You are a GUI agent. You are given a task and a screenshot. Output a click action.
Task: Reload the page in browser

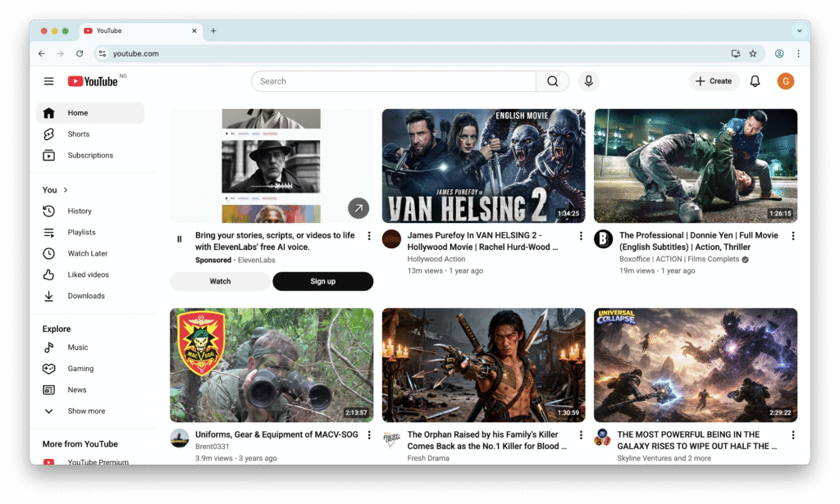[x=80, y=54]
